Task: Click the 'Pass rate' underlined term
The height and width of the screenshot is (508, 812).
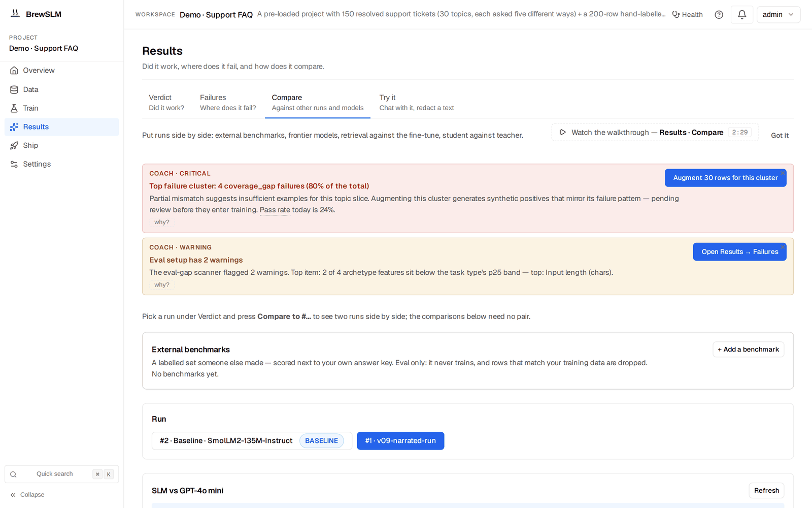Action: click(x=275, y=210)
